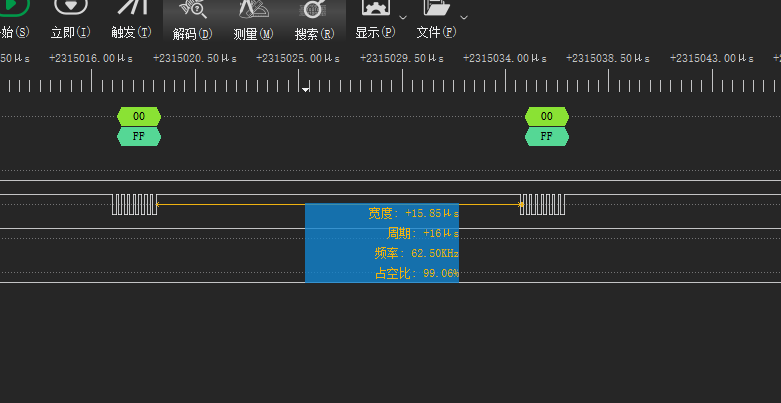Click the right pulse burst on the waveform
This screenshot has height=403, width=781.
coord(542,204)
